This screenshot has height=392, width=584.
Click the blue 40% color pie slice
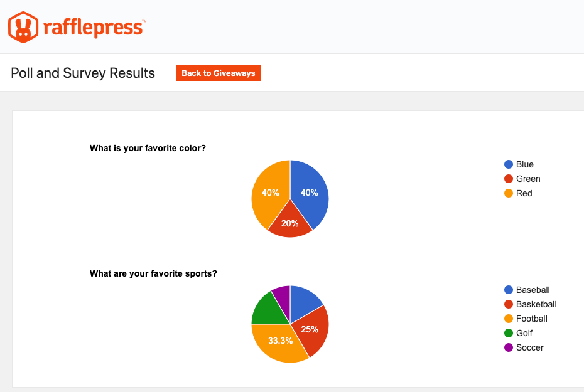pos(310,191)
